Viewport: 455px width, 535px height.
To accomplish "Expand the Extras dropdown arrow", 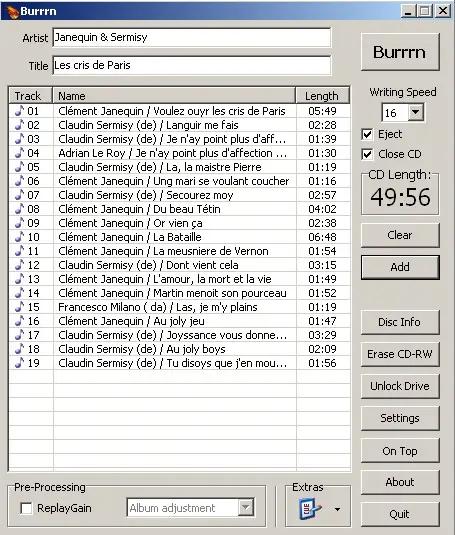I will (337, 509).
